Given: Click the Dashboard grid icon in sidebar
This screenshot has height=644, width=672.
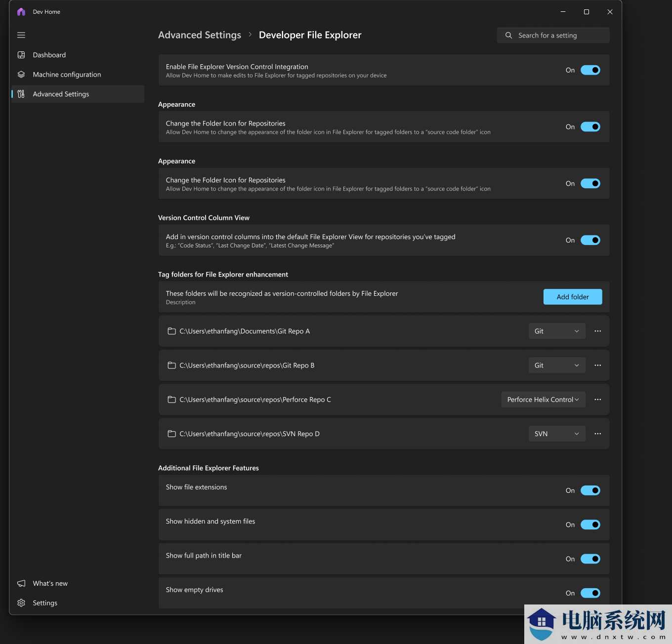Looking at the screenshot, I should coord(21,55).
